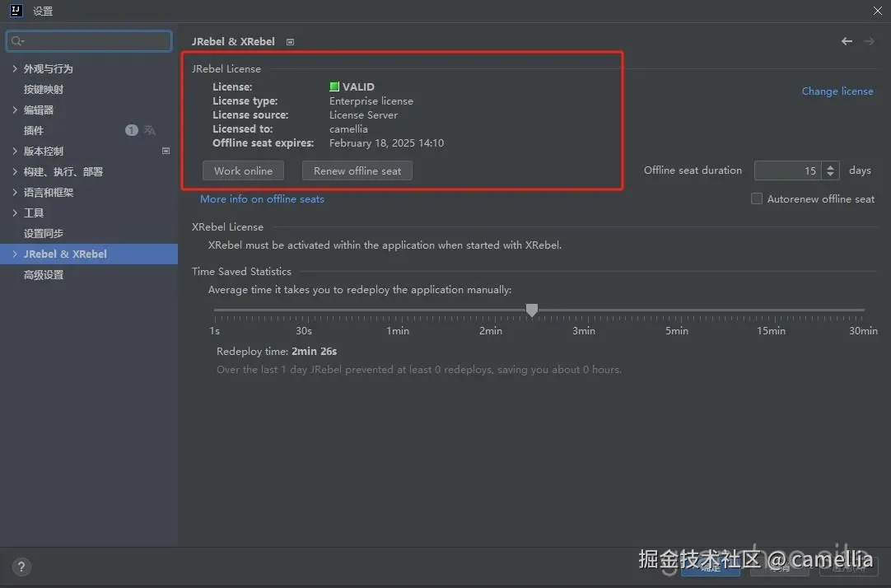891x588 pixels.
Task: Expand the JRebel & XRebel node
Action: click(15, 254)
